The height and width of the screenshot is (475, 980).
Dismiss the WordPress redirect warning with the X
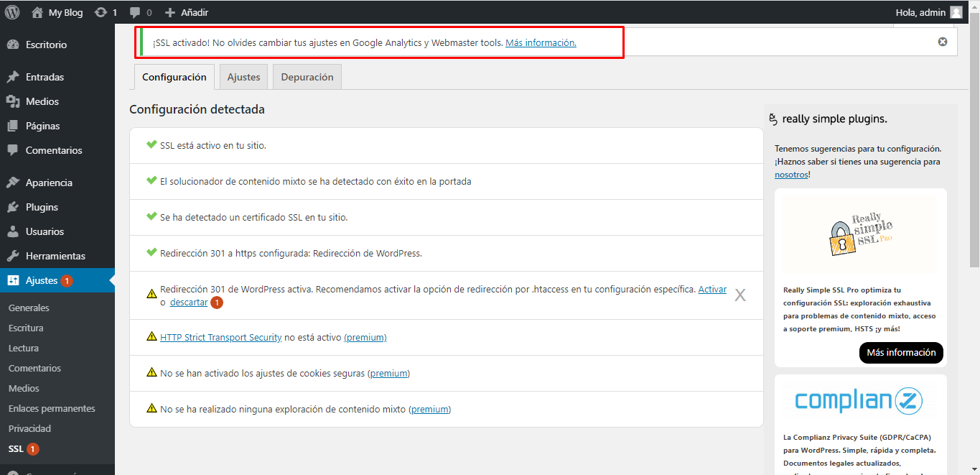(740, 295)
